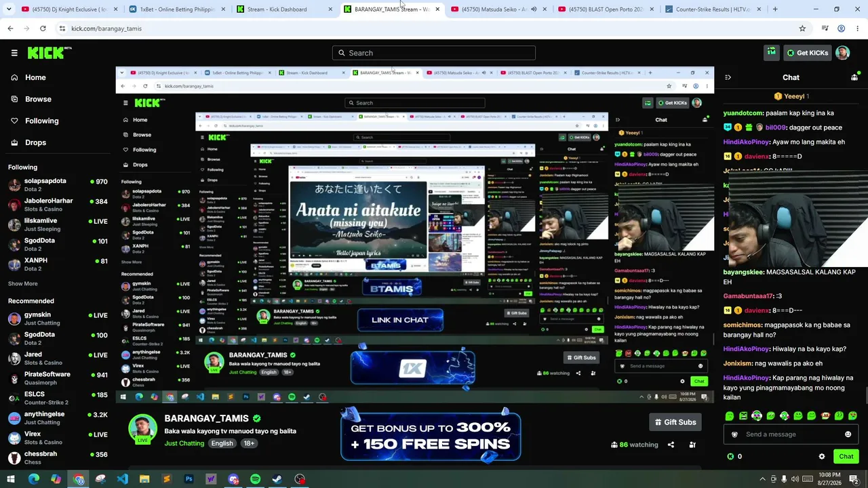Open Chrome three-dot menu

tap(856, 28)
